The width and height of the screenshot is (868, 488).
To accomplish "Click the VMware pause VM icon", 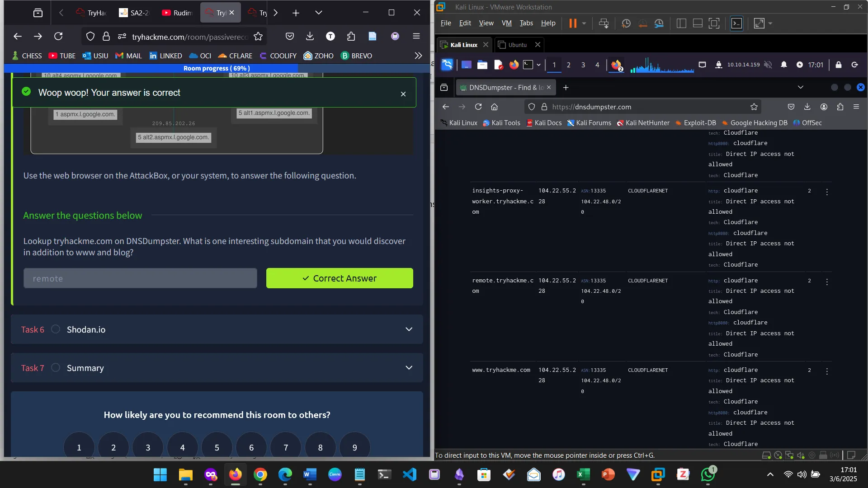I will (572, 23).
